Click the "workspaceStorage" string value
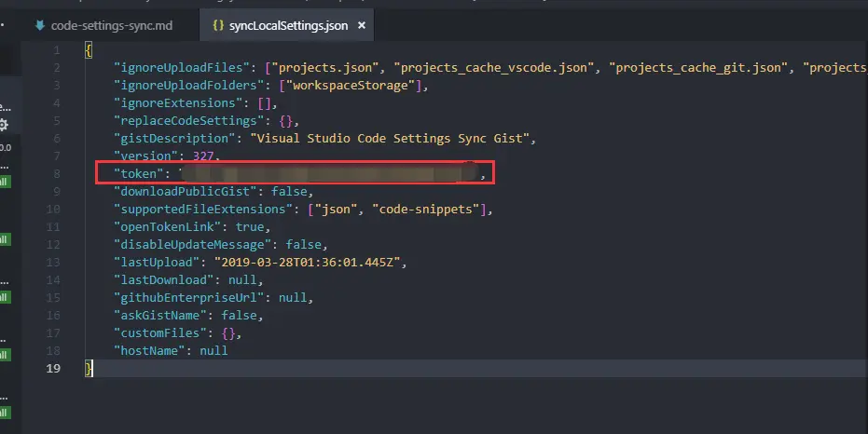Screen dimensions: 868x434 click(x=350, y=85)
